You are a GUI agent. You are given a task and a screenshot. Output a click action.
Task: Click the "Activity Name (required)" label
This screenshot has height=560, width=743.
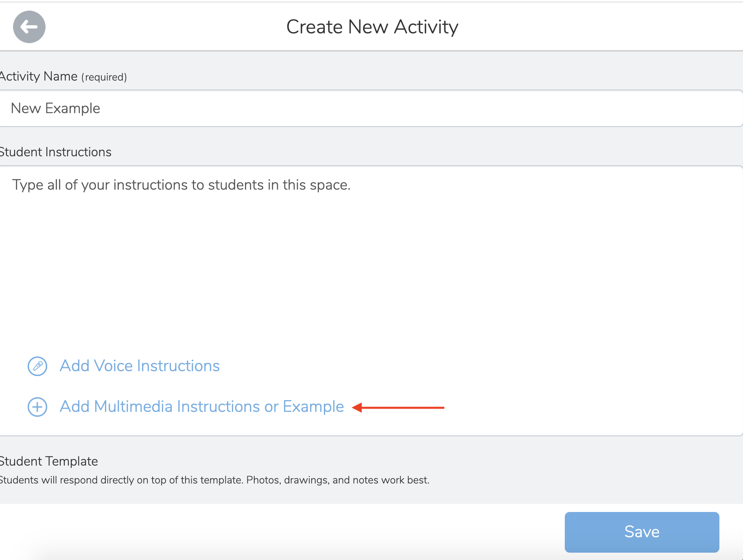coord(63,76)
